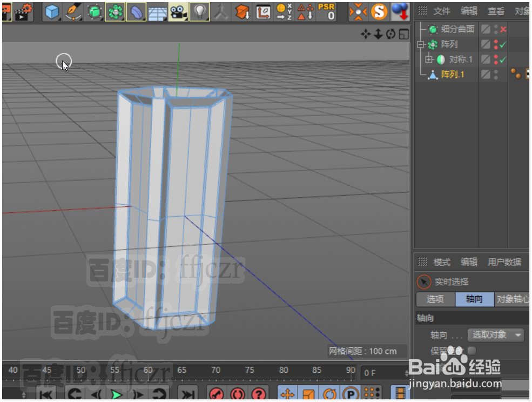Switch to the 对象轴心 tab
Image resolution: width=532 pixels, height=402 pixels.
point(512,299)
